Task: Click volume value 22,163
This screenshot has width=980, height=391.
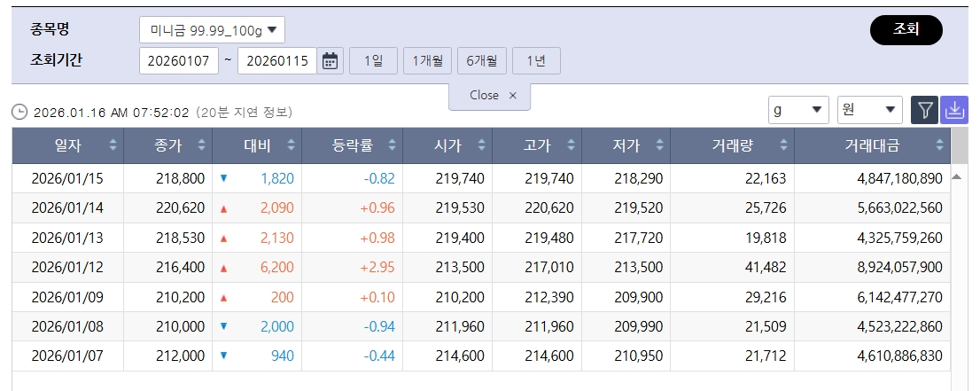Action: click(x=766, y=179)
